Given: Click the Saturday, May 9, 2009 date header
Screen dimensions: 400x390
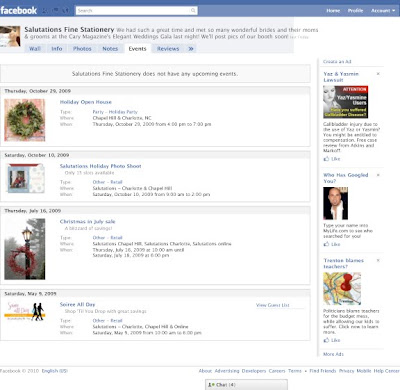Looking at the screenshot, I should point(30,294).
